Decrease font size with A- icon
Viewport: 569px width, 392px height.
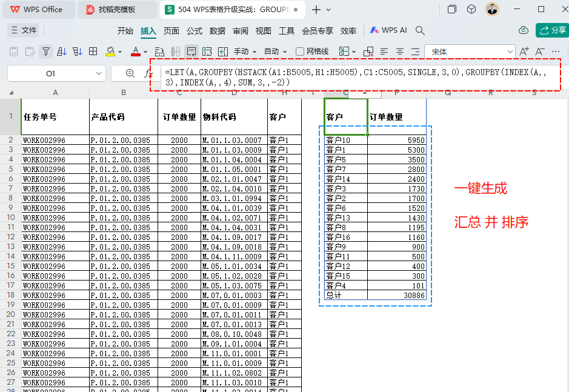click(x=540, y=51)
